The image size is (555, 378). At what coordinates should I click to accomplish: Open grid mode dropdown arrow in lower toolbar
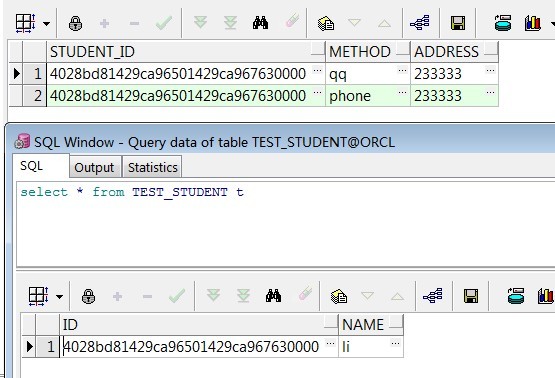point(59,297)
